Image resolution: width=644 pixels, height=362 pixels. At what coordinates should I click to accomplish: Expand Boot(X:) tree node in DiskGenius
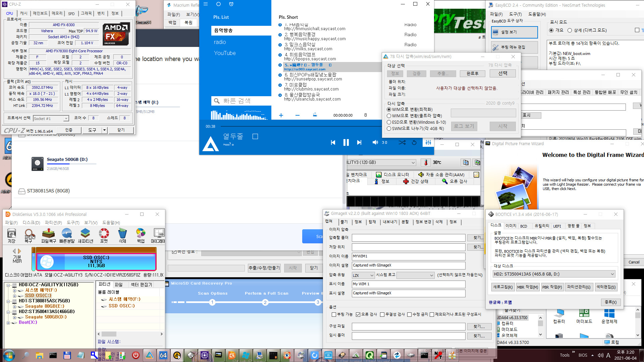[x=8, y=323]
